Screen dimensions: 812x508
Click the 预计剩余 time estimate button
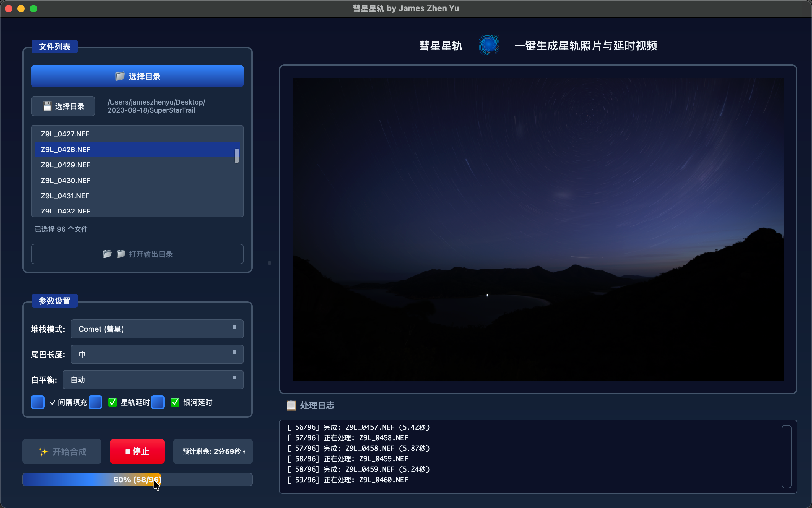[x=213, y=451]
